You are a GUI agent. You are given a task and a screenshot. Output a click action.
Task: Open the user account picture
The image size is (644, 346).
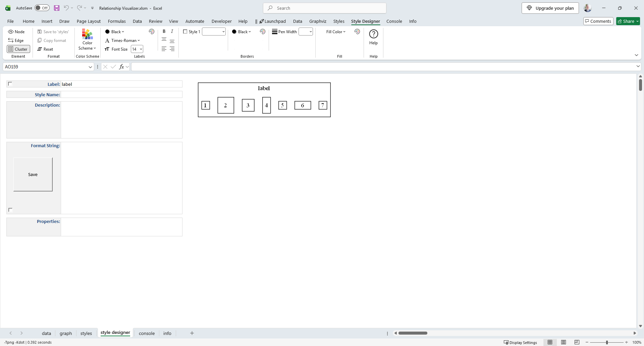pos(587,8)
